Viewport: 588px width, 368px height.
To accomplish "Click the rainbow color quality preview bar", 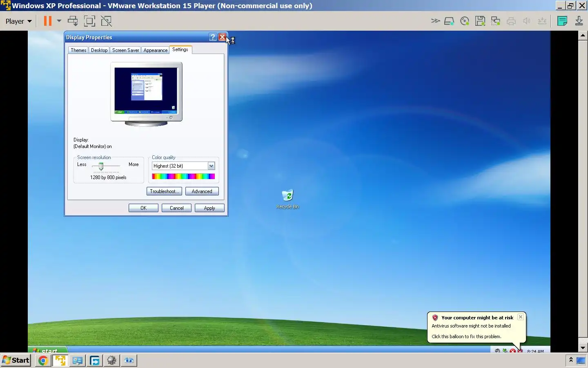I will point(183,177).
